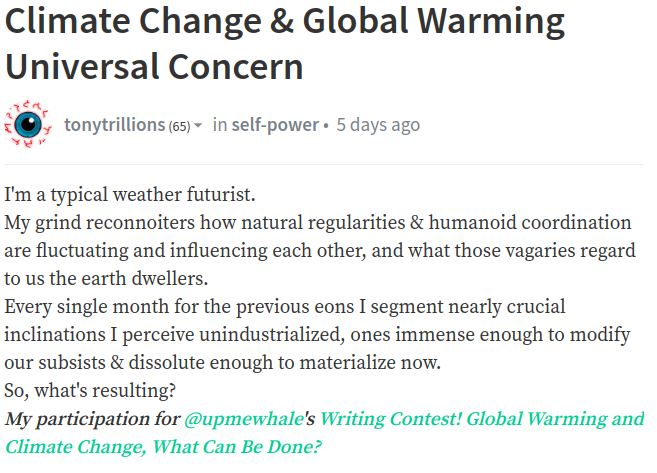This screenshot has height=473, width=657.
Task: Open the @upmewhale mention link
Action: 244,419
